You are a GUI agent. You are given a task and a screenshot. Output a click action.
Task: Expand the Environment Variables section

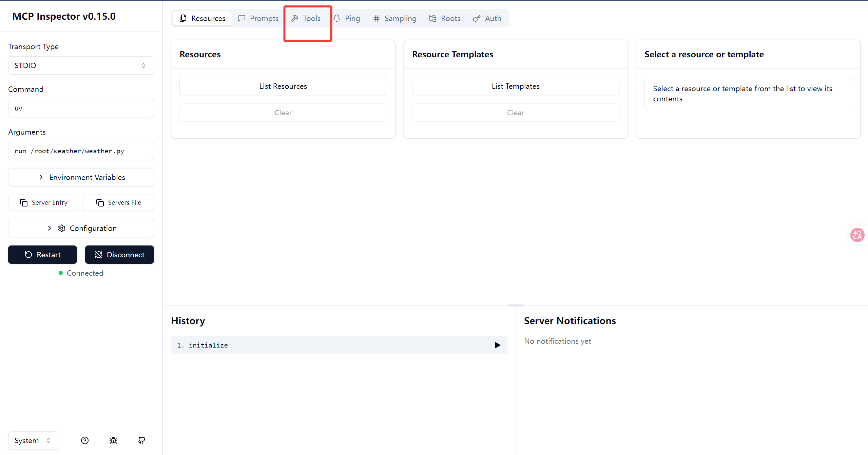click(x=81, y=177)
